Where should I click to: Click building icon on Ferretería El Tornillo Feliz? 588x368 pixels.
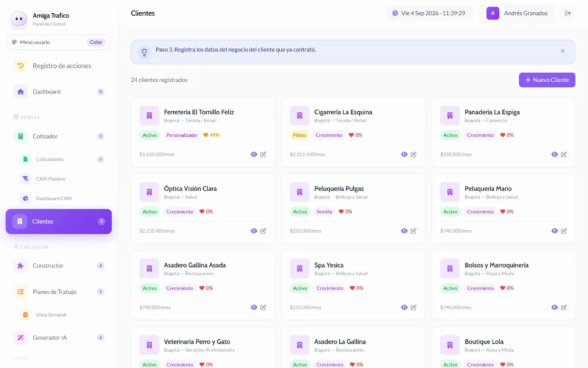[x=149, y=115]
